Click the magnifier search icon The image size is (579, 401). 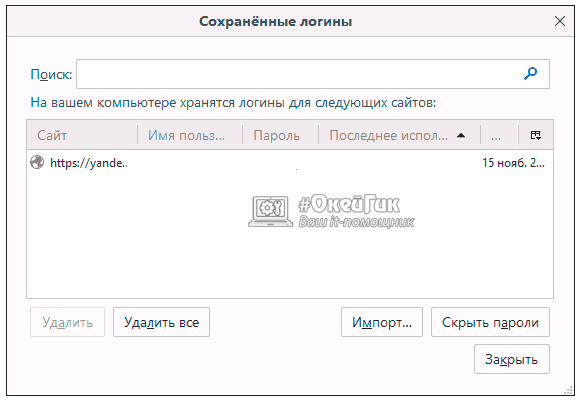(x=530, y=74)
